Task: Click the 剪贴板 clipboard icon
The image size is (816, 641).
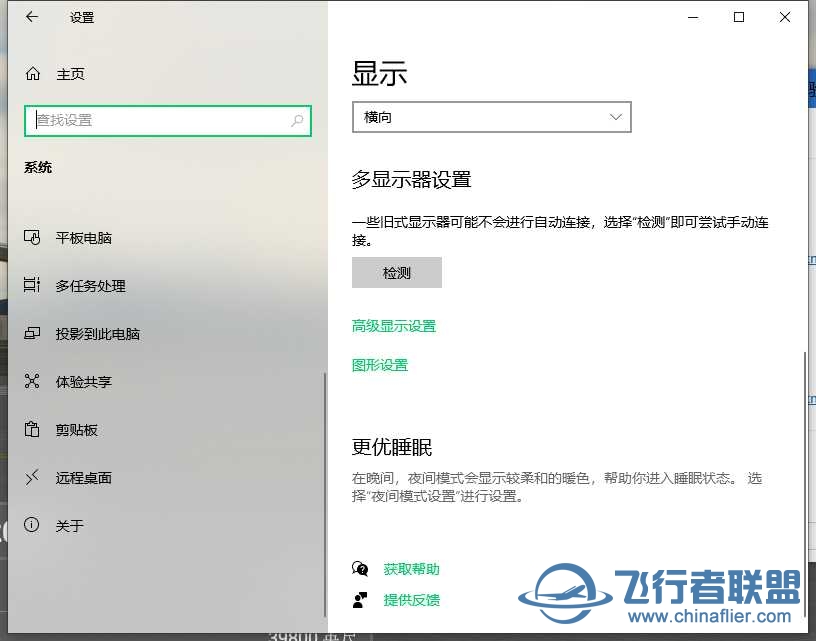Action: click(31, 430)
